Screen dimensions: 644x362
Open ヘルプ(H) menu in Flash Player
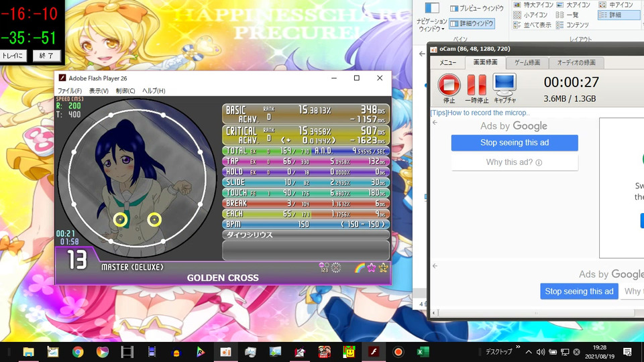(154, 90)
